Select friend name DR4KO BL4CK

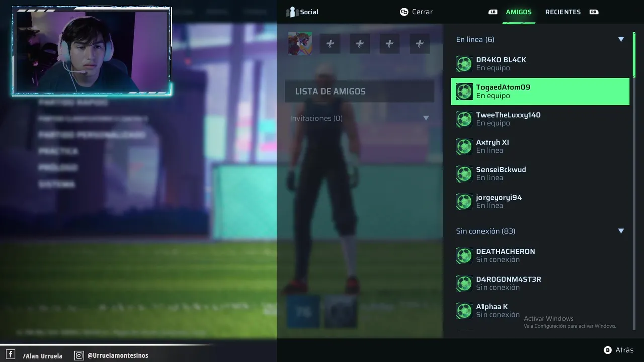[501, 60]
